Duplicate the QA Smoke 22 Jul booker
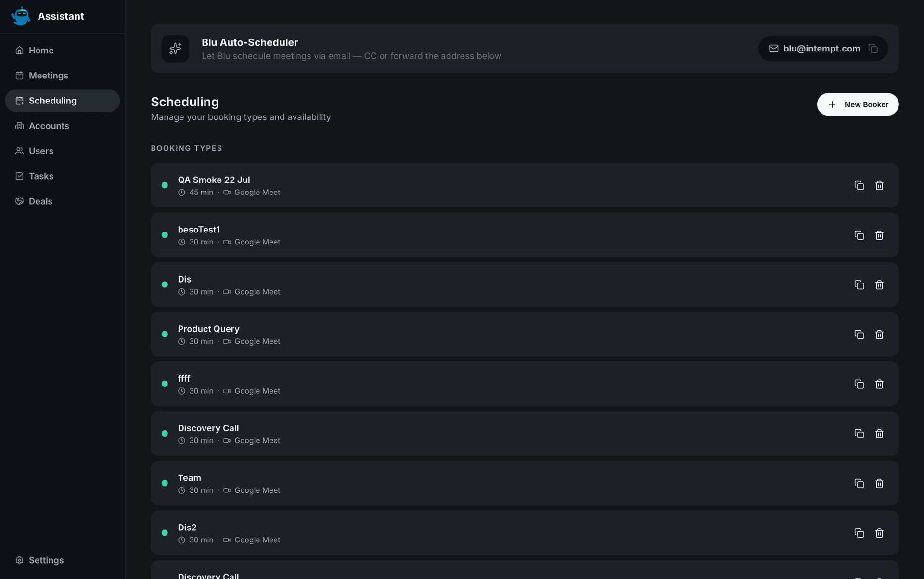The width and height of the screenshot is (924, 579). tap(859, 185)
